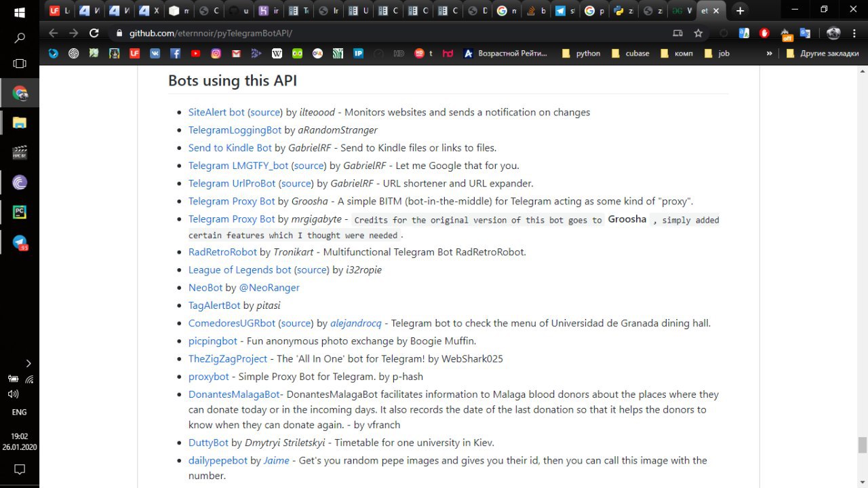The width and height of the screenshot is (868, 488).
Task: Show hidden system tray icons
Action: pyautogui.click(x=28, y=364)
